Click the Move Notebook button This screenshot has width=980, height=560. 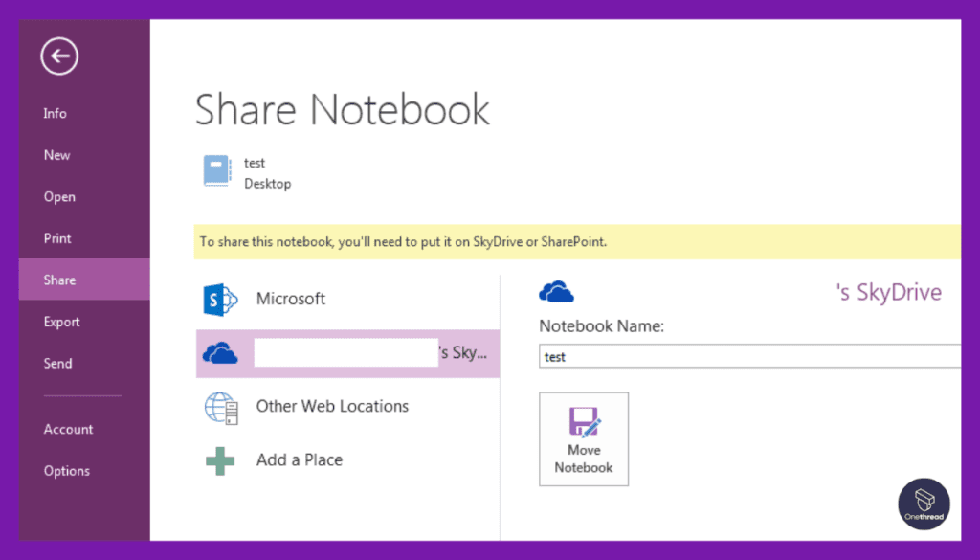584,439
